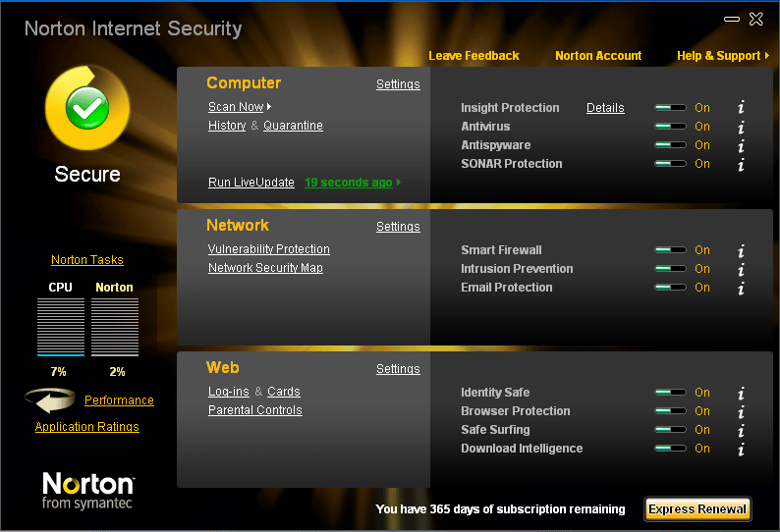Click the Norton usage meter bar

click(115, 327)
